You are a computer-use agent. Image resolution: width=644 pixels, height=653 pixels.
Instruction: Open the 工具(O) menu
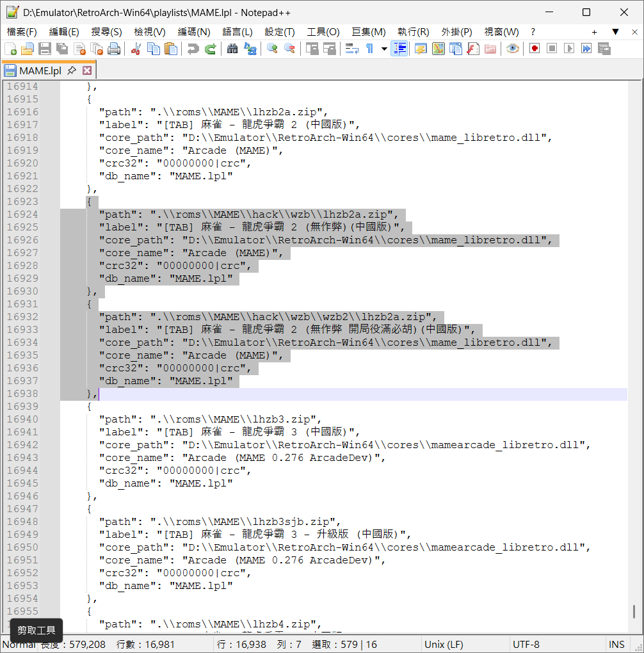click(x=323, y=32)
